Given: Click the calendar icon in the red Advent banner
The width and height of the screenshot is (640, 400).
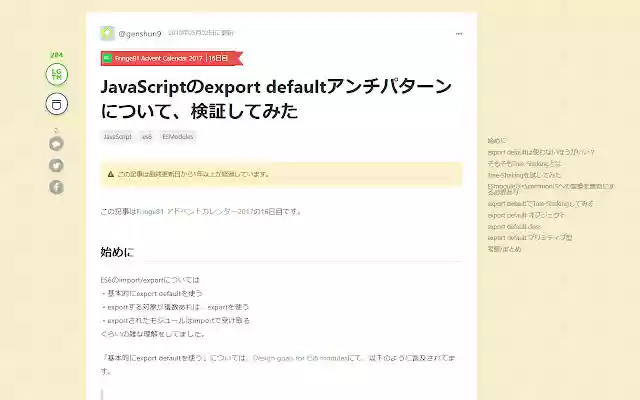Looking at the screenshot, I should 107,58.
